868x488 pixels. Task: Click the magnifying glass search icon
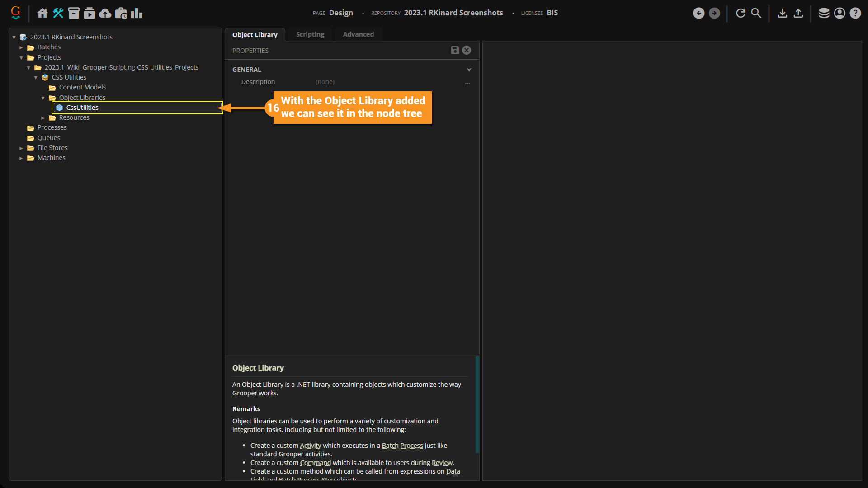point(756,13)
